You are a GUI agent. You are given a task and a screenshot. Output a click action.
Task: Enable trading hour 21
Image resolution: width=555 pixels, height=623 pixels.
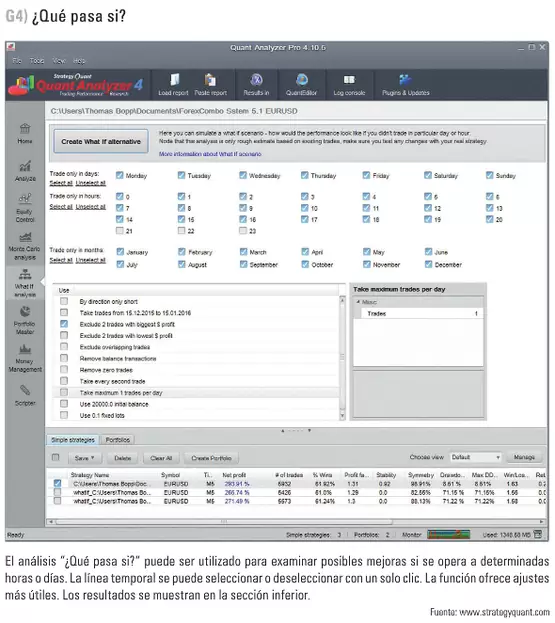tap(120, 230)
